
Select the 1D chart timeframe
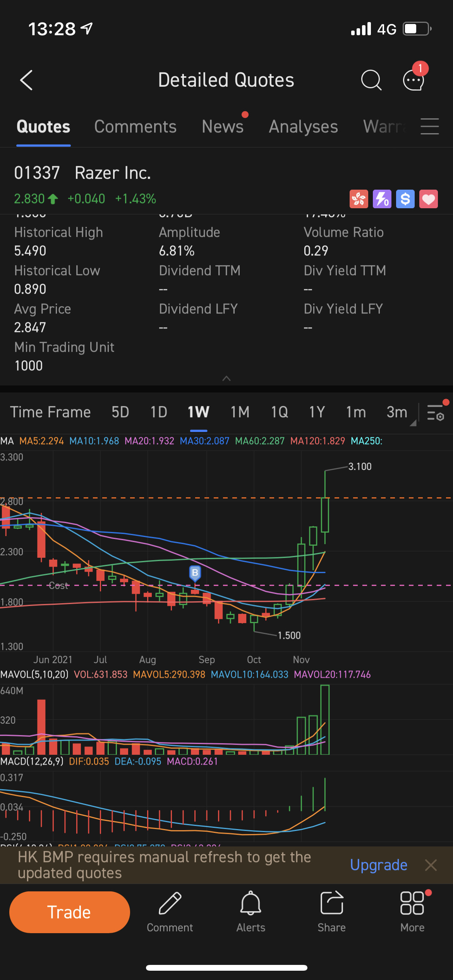pyautogui.click(x=159, y=412)
